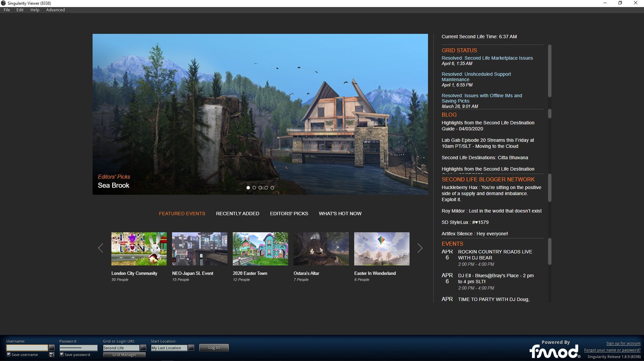Expand the Start Location dropdown
This screenshot has width=644, height=361.
(x=191, y=348)
